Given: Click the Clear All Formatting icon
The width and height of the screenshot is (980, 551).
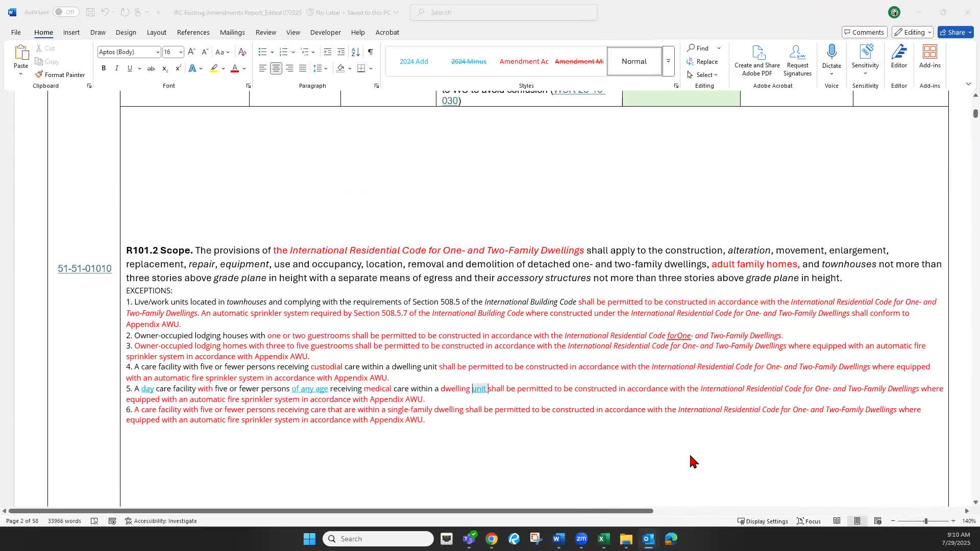Looking at the screenshot, I should (x=242, y=52).
